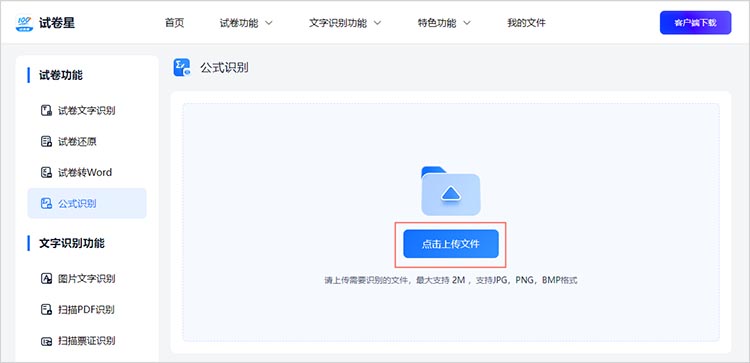The width and height of the screenshot is (750, 363).
Task: Click the 扫描PDF识别 sidebar icon
Action: point(46,309)
